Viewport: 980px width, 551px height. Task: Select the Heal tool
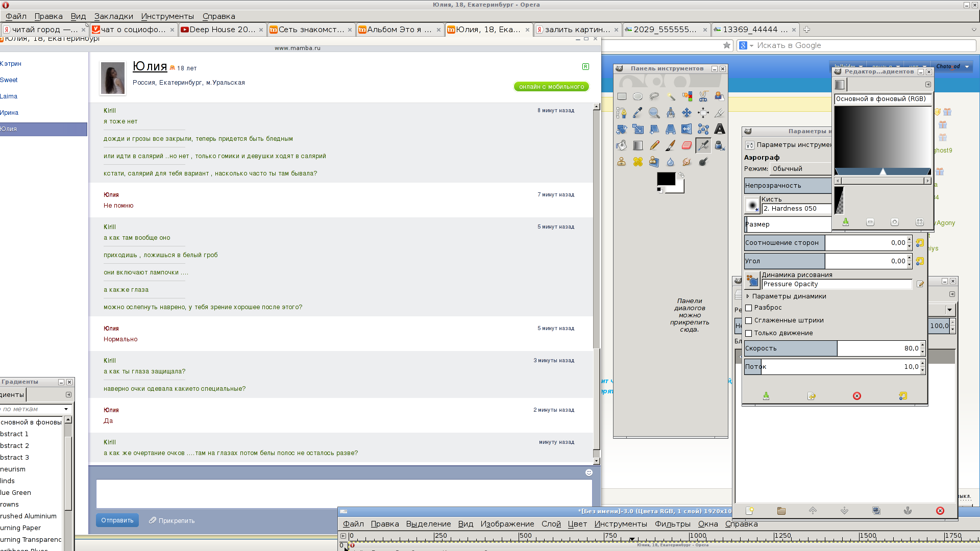tap(638, 162)
